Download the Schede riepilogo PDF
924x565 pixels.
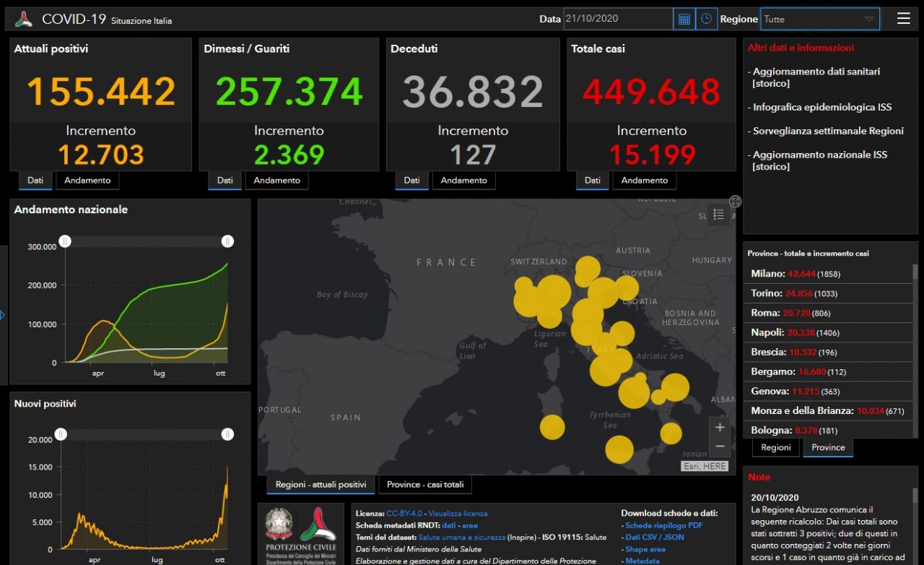[x=663, y=525]
